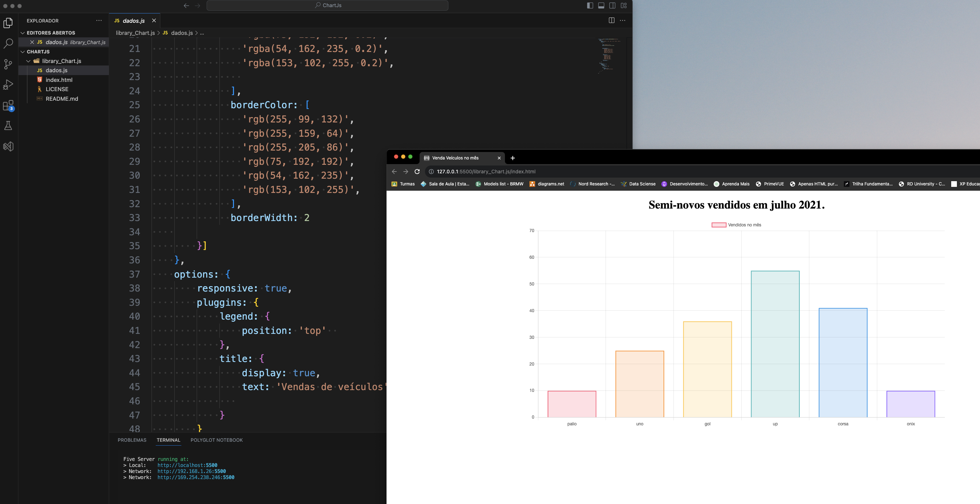Collapse the library_Chart.js folder

click(x=28, y=61)
